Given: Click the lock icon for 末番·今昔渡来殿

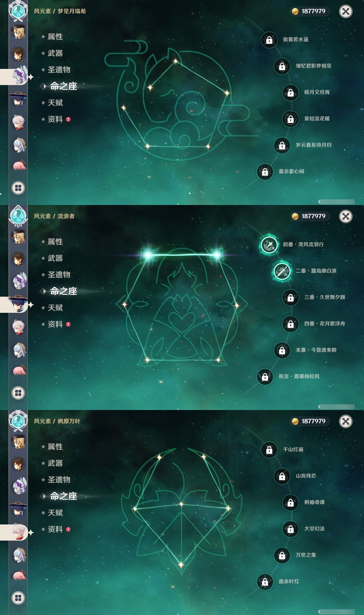Looking at the screenshot, I should tap(282, 350).
